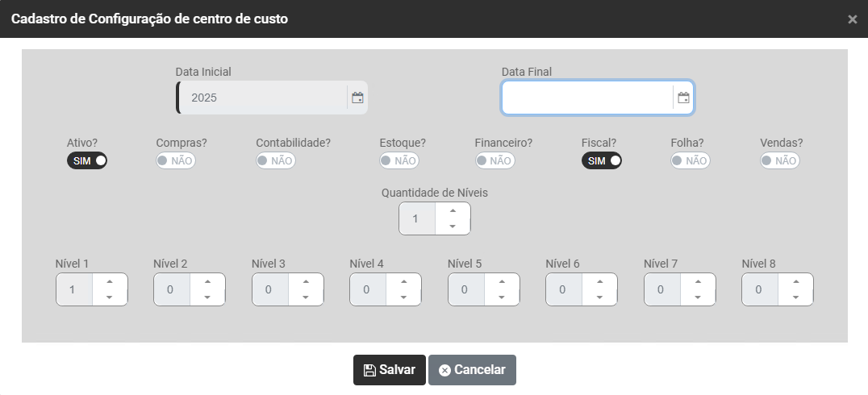Increment the Nível 8 value
This screenshot has width=868, height=395.
pos(795,281)
